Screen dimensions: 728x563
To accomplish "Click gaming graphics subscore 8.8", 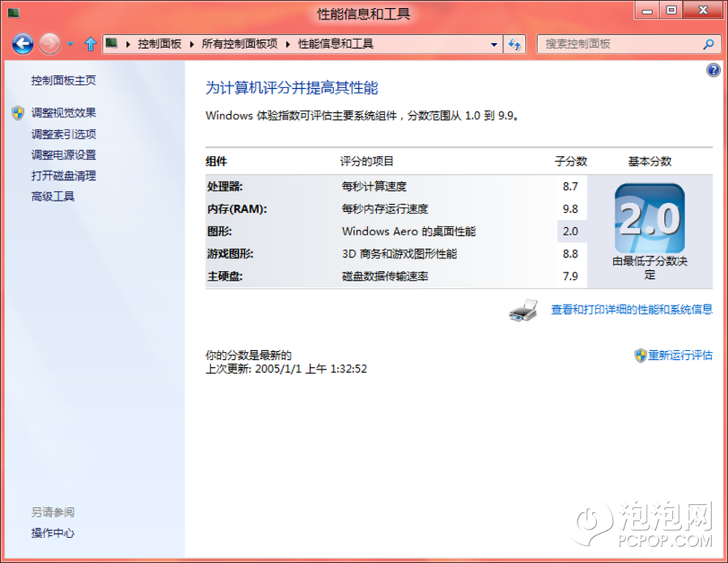I will (570, 253).
